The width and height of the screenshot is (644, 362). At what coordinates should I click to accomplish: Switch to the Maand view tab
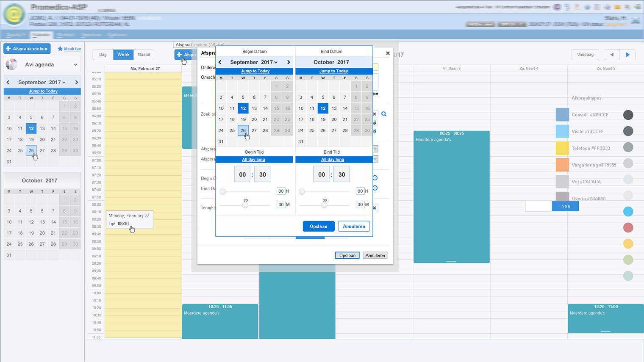(x=144, y=55)
